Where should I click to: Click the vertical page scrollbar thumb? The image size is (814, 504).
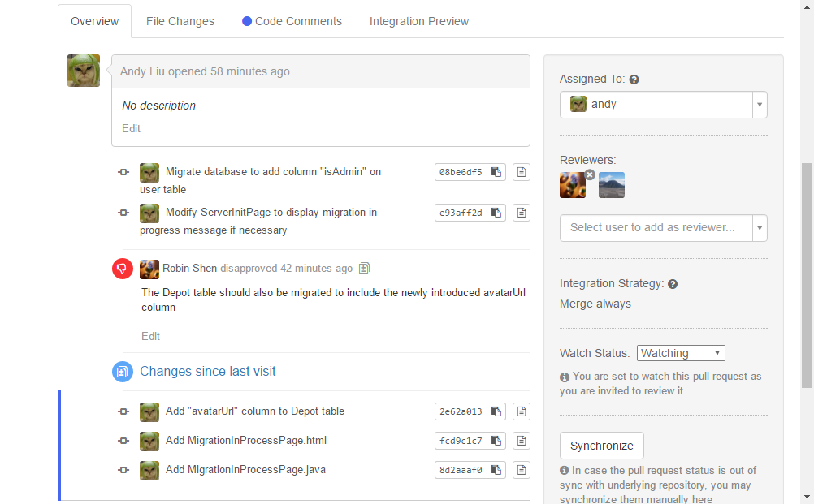click(807, 276)
